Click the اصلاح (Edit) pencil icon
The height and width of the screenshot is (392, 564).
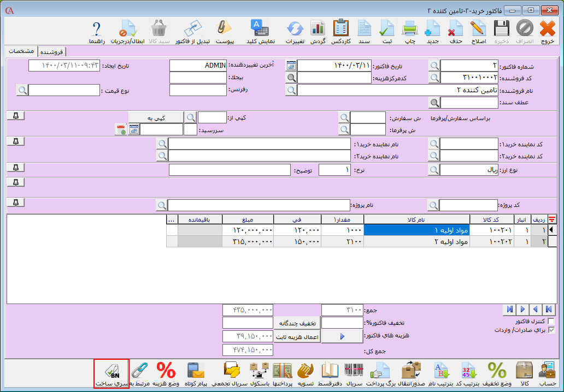(478, 31)
